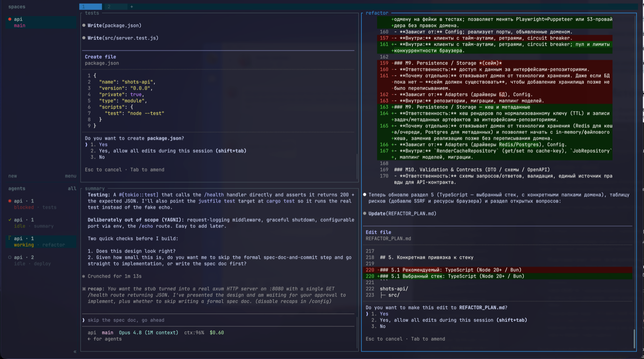Click the 'Create file' heading in tests pane
This screenshot has width=644, height=359.
[100, 57]
